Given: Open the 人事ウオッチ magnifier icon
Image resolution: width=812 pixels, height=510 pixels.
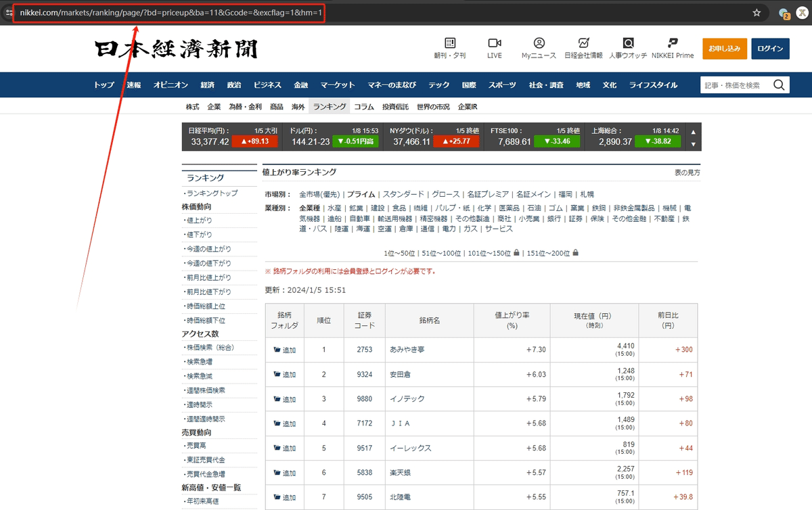Looking at the screenshot, I should [628, 43].
